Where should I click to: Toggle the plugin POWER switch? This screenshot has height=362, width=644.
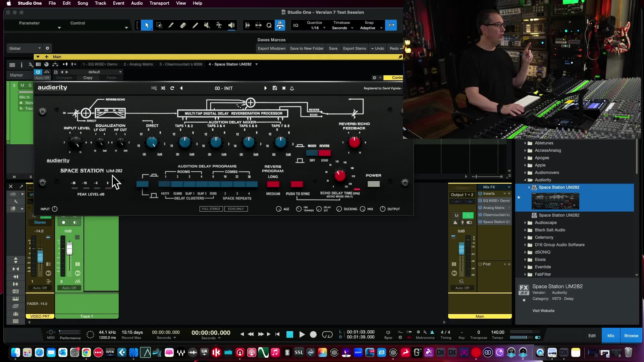pos(374,184)
